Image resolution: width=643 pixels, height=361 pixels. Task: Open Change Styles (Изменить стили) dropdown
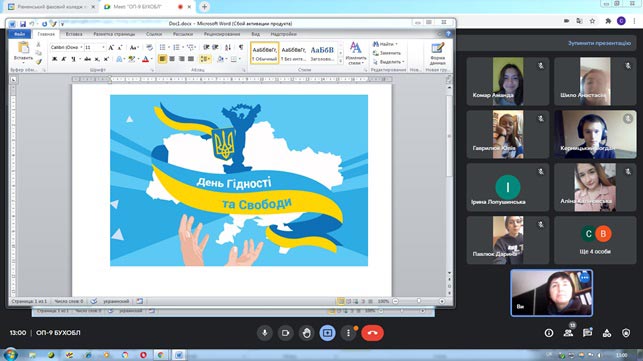coord(356,53)
